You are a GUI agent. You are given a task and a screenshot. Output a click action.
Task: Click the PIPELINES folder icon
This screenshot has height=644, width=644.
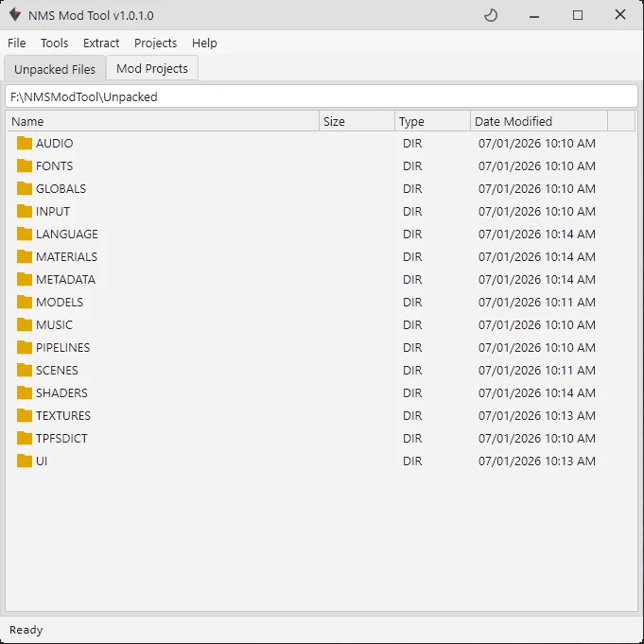pyautogui.click(x=25, y=347)
